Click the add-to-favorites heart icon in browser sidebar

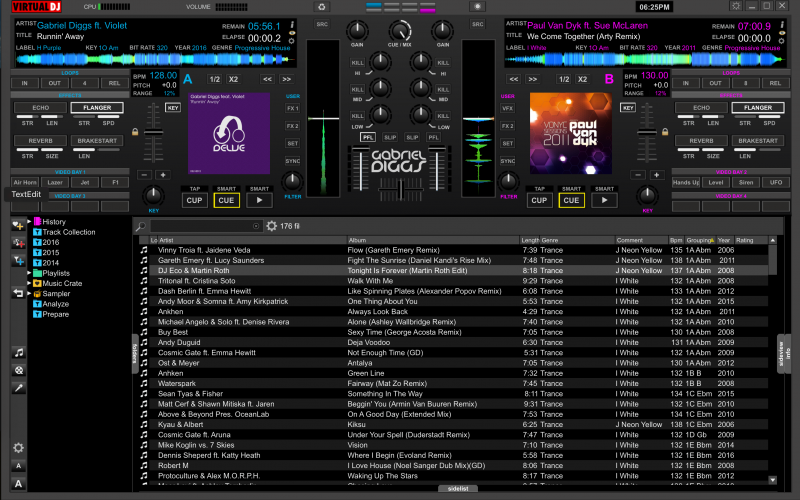pos(18,225)
